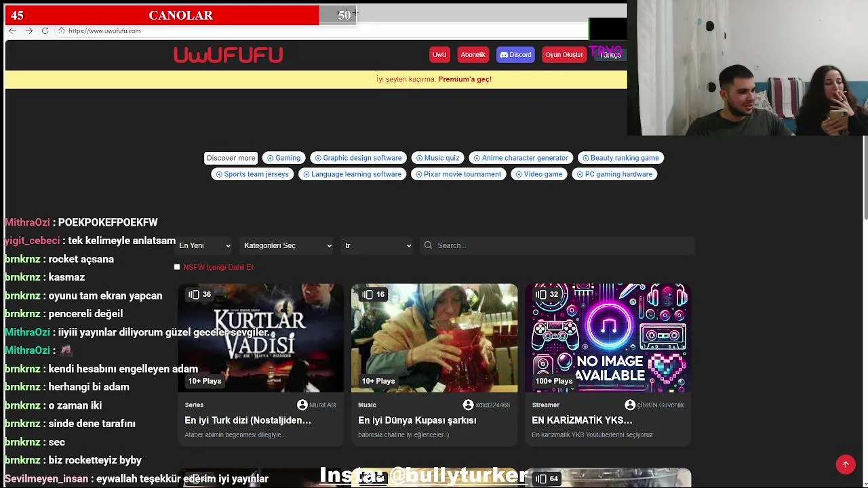
Task: Expand the tr language filter dropdown
Action: pos(378,245)
